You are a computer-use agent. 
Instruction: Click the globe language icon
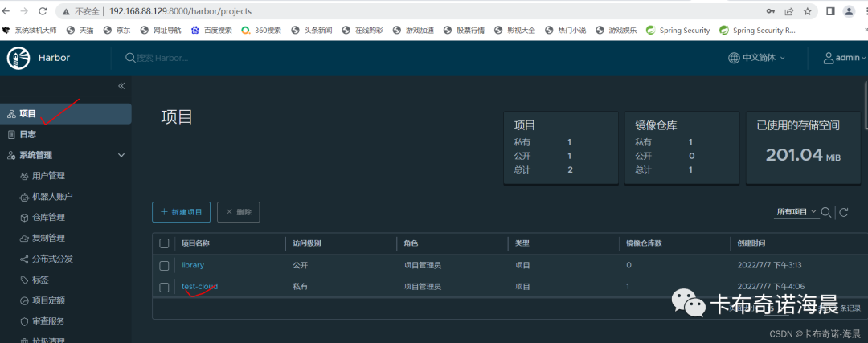(x=734, y=58)
